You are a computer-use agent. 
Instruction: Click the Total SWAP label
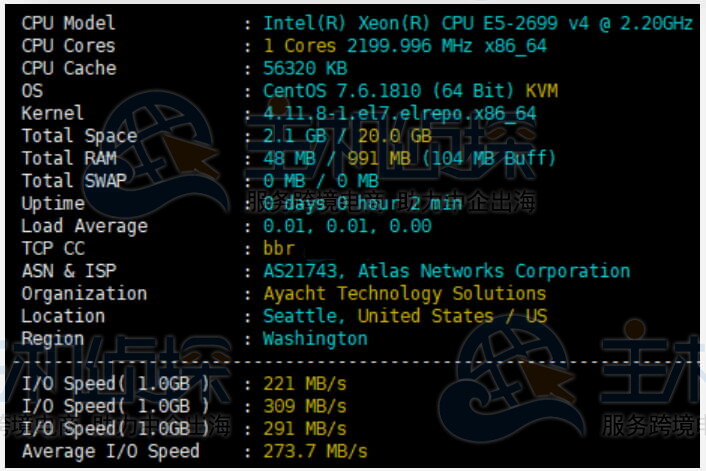click(75, 181)
